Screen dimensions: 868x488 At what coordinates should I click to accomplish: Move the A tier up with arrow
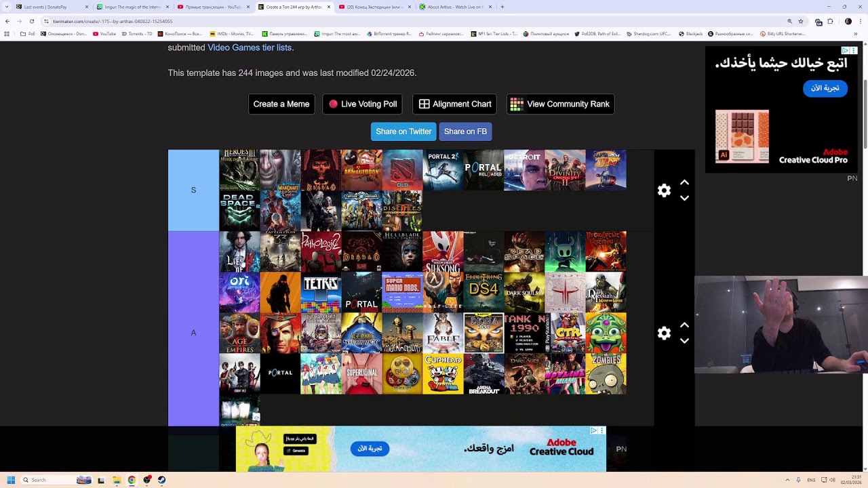coord(684,325)
